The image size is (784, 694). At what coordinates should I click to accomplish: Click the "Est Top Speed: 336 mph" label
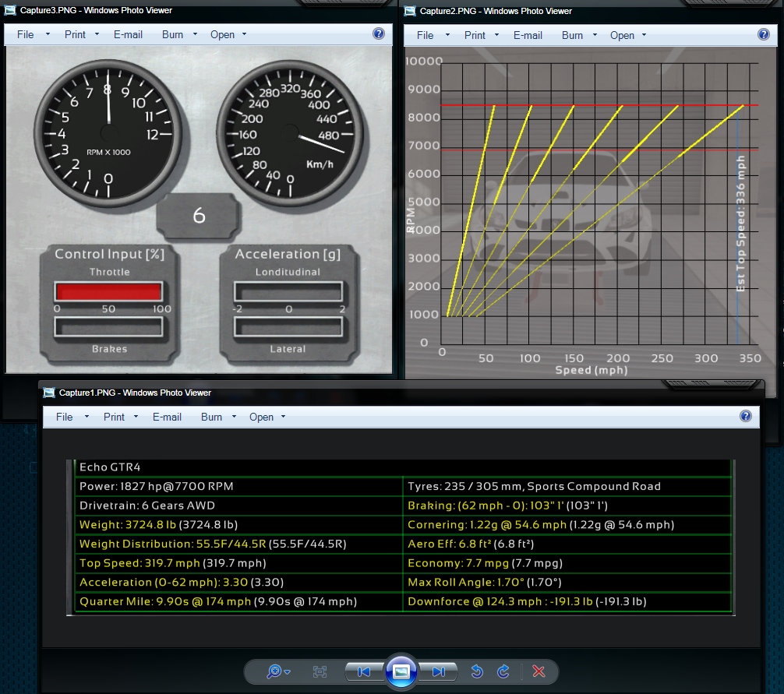coord(740,224)
